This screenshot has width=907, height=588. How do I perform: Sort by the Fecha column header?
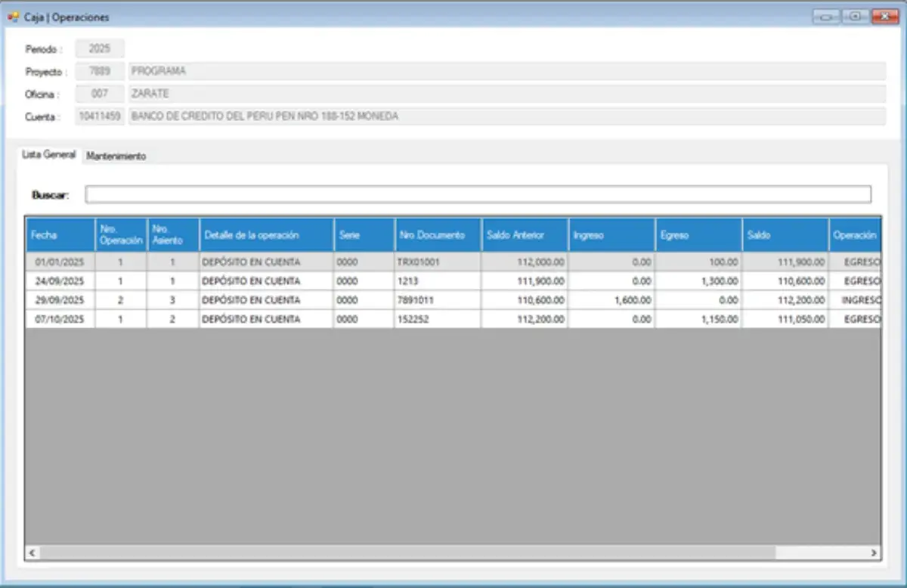pos(60,235)
